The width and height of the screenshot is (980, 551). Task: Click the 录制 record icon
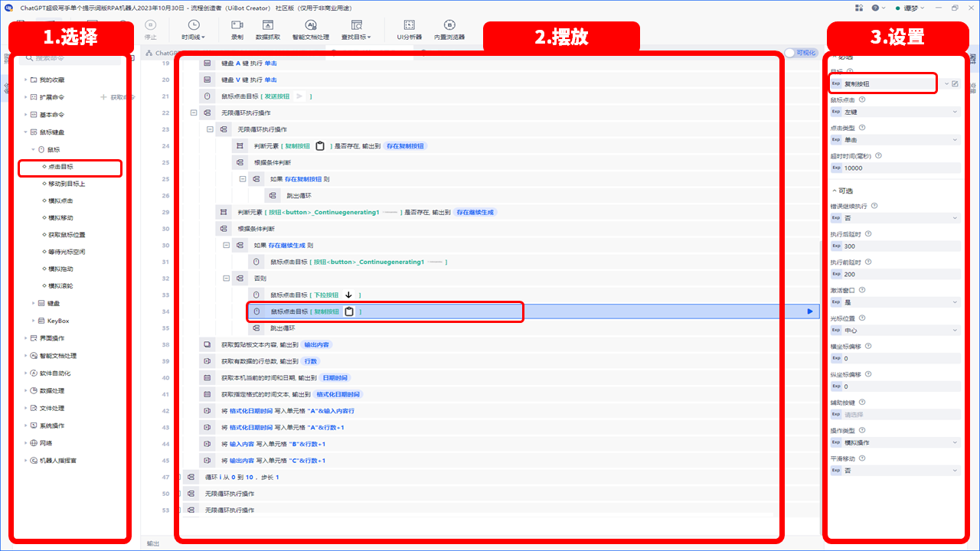coord(237,25)
